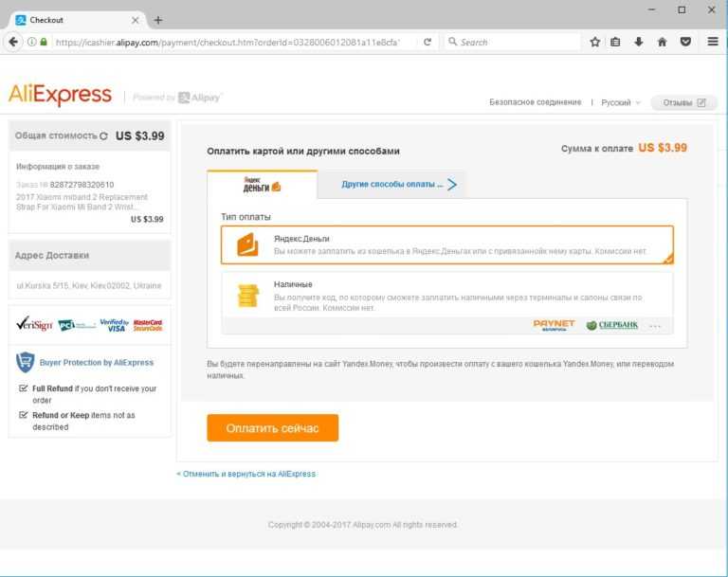Click the MasterCard SecureCode badge
The image size is (728, 577).
(148, 325)
